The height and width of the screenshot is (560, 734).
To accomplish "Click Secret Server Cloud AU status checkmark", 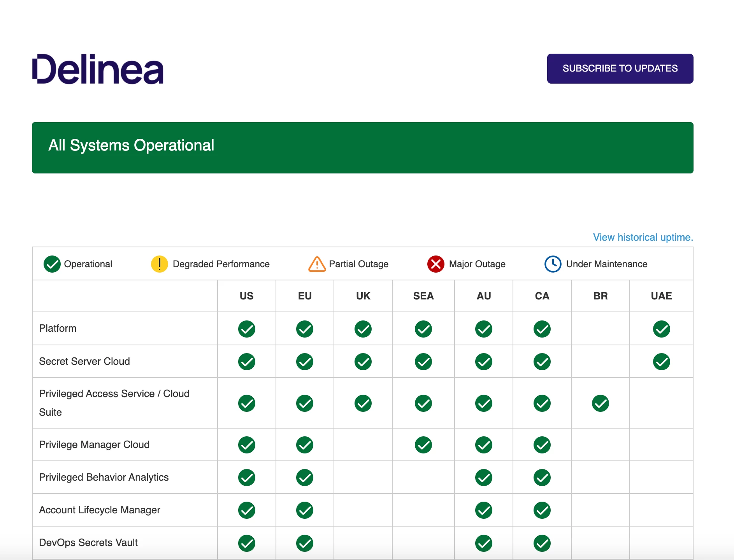I will 484,362.
